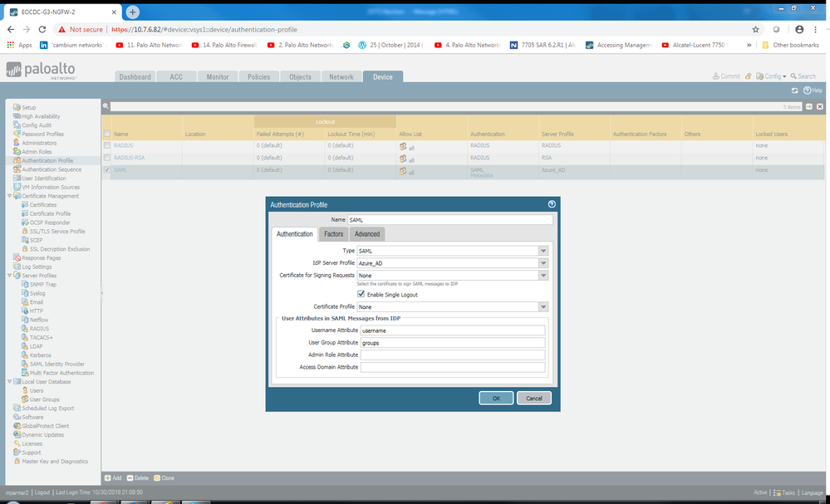Click the Commit button
This screenshot has width=830, height=504.
point(726,76)
